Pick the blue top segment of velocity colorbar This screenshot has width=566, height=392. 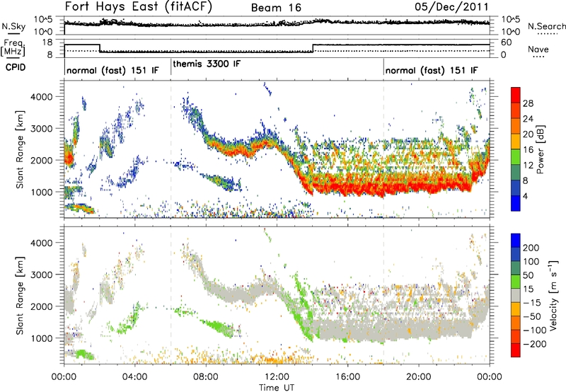click(x=516, y=241)
